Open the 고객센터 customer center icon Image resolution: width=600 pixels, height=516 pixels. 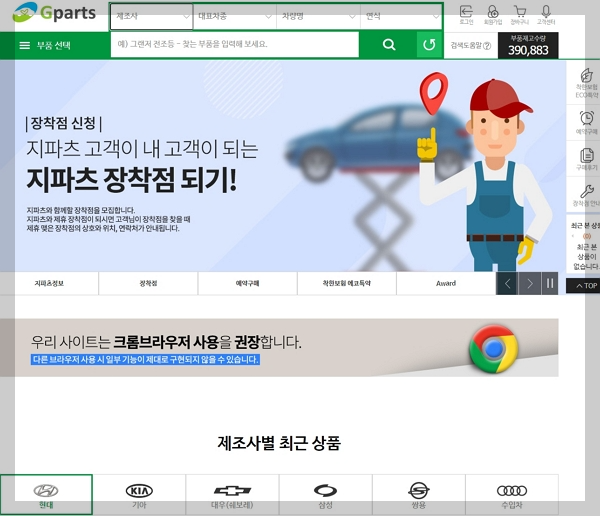(546, 15)
